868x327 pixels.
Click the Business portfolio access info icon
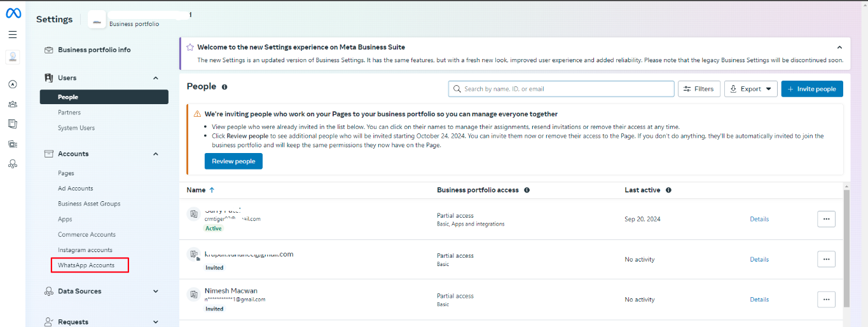pyautogui.click(x=527, y=190)
